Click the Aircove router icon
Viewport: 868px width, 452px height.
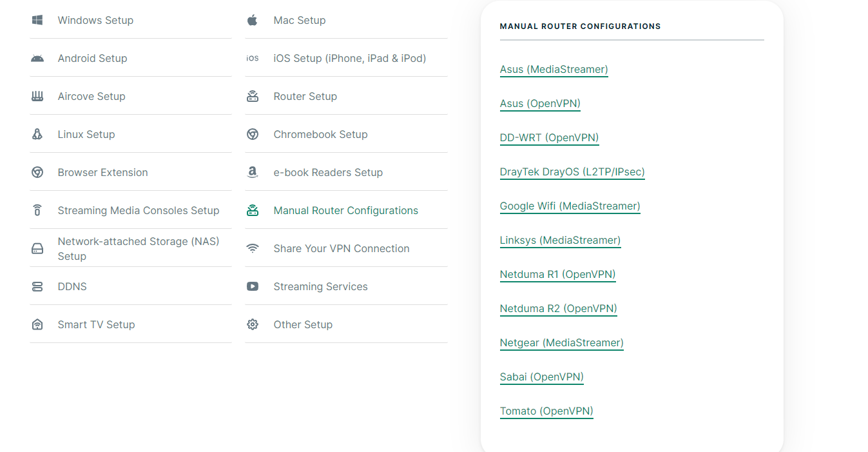point(37,96)
